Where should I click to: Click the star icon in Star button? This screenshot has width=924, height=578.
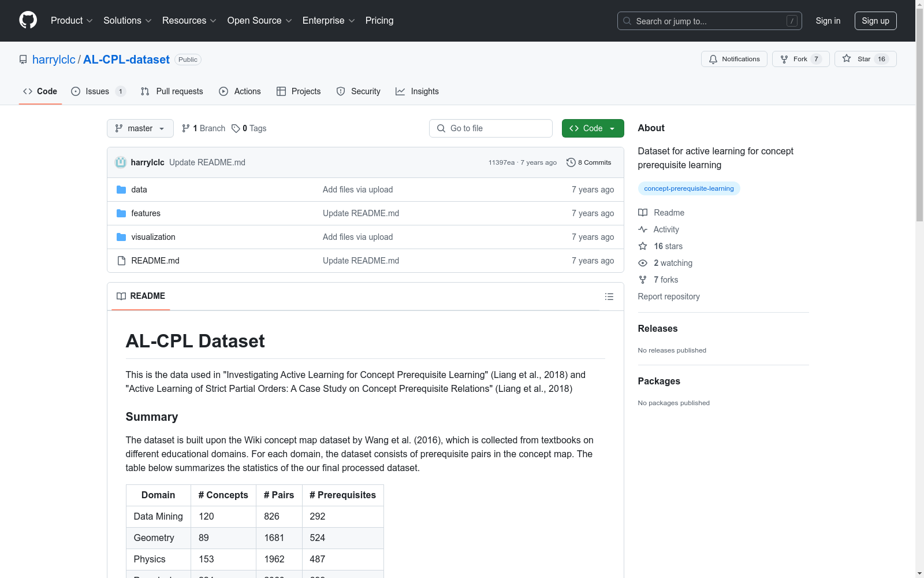[847, 58]
